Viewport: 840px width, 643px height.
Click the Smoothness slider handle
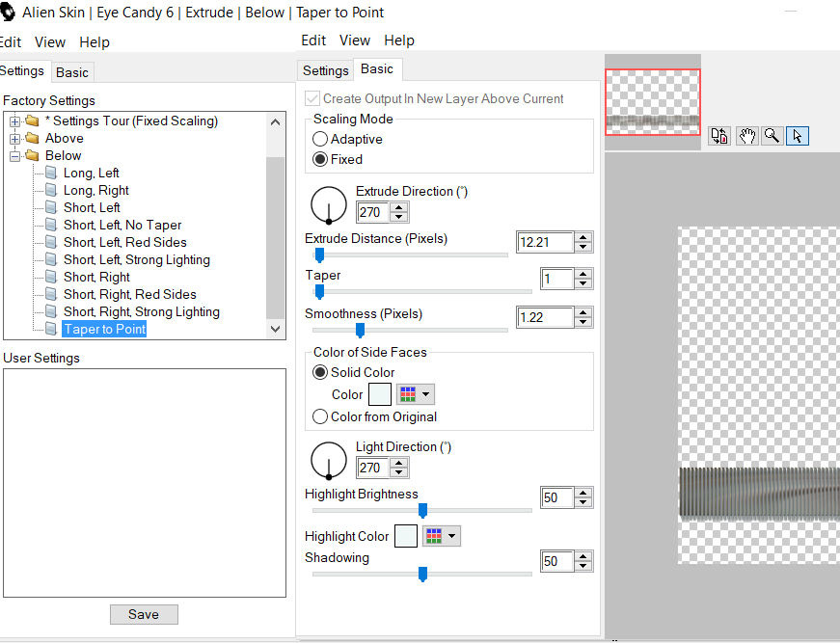[x=360, y=331]
